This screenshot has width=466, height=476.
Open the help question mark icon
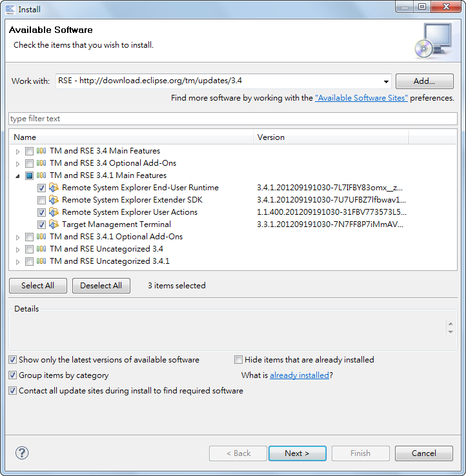tap(22, 453)
